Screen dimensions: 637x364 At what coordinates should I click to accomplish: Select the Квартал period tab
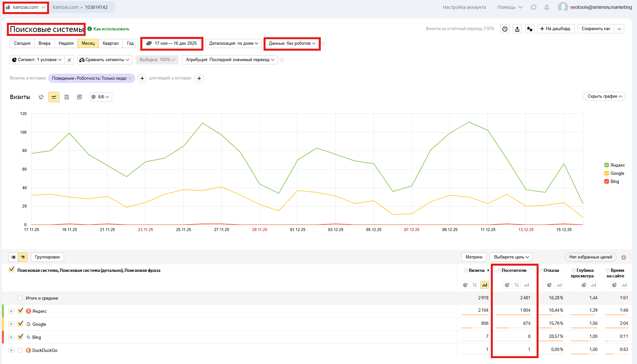click(x=111, y=43)
